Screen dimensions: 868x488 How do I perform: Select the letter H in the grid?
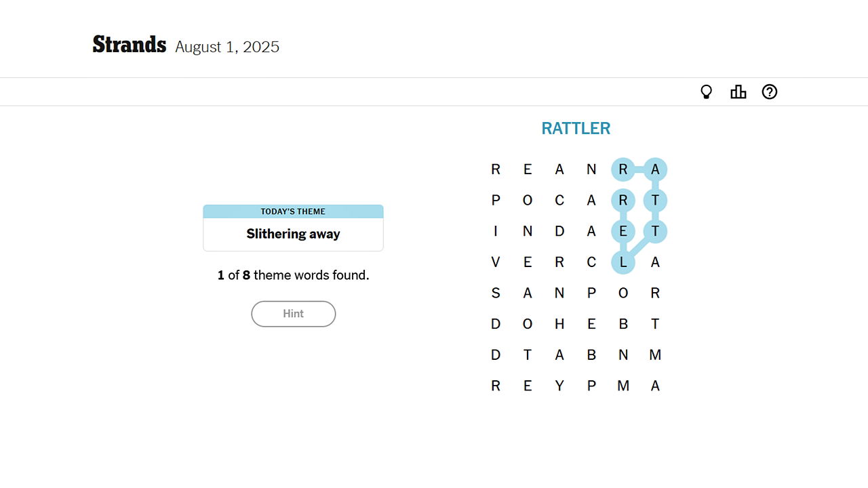point(559,324)
